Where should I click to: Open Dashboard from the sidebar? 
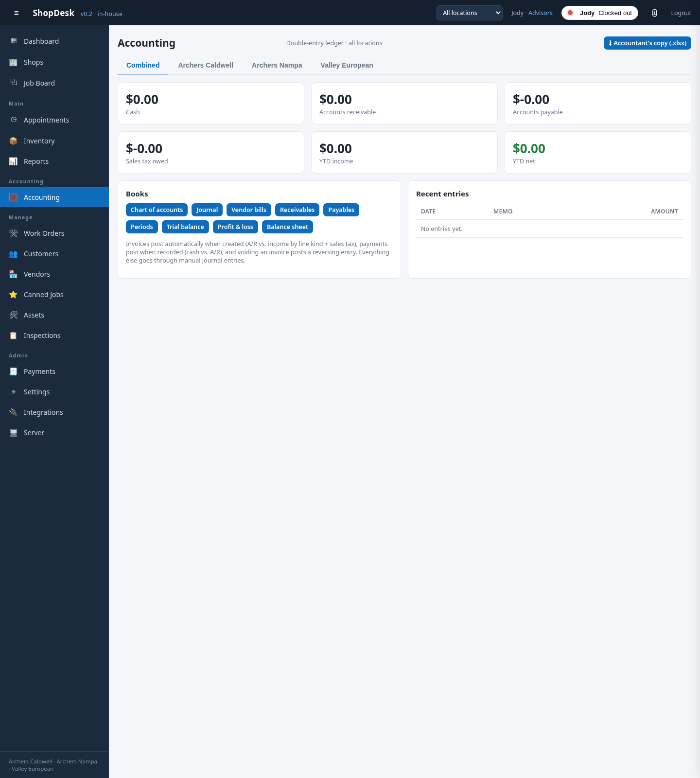coord(54,41)
